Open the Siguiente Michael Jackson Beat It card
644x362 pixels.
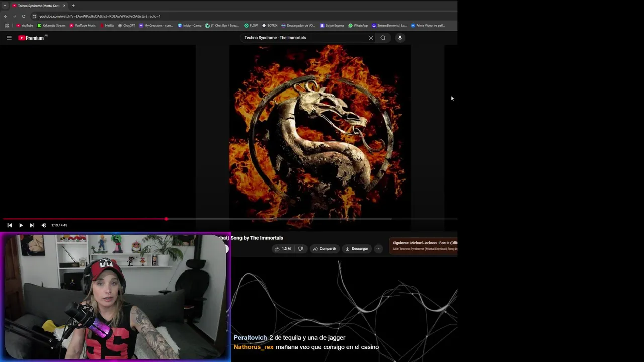(424, 246)
